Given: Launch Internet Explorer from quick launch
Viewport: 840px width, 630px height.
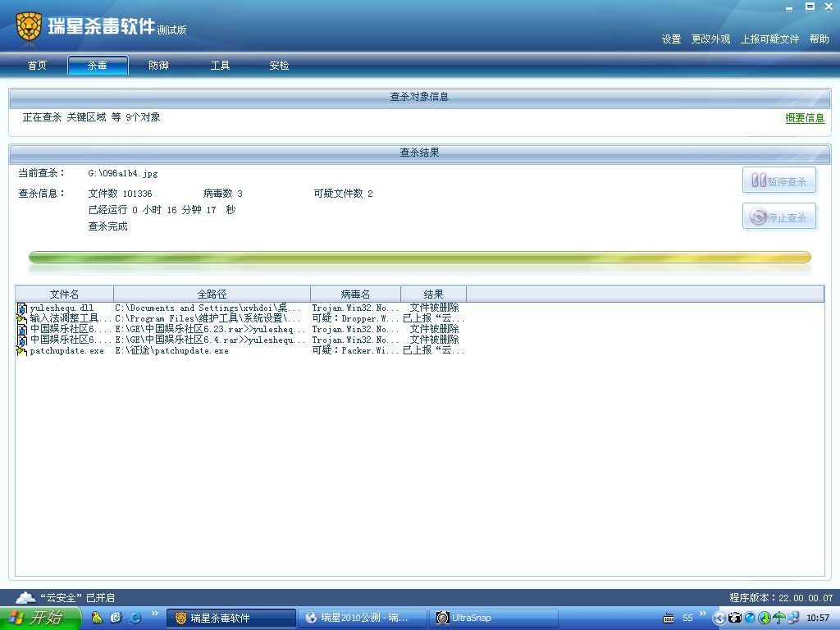Looking at the screenshot, I should 135,618.
